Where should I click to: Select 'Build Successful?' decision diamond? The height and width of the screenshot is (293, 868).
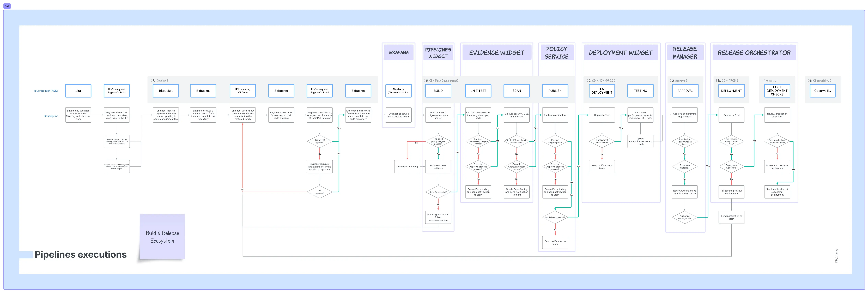[438, 192]
